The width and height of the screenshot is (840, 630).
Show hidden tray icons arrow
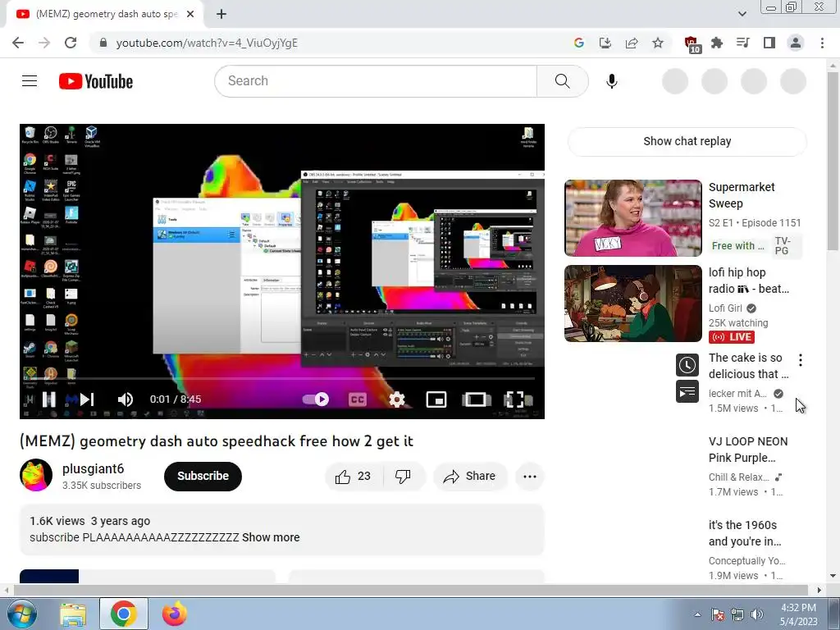697,614
